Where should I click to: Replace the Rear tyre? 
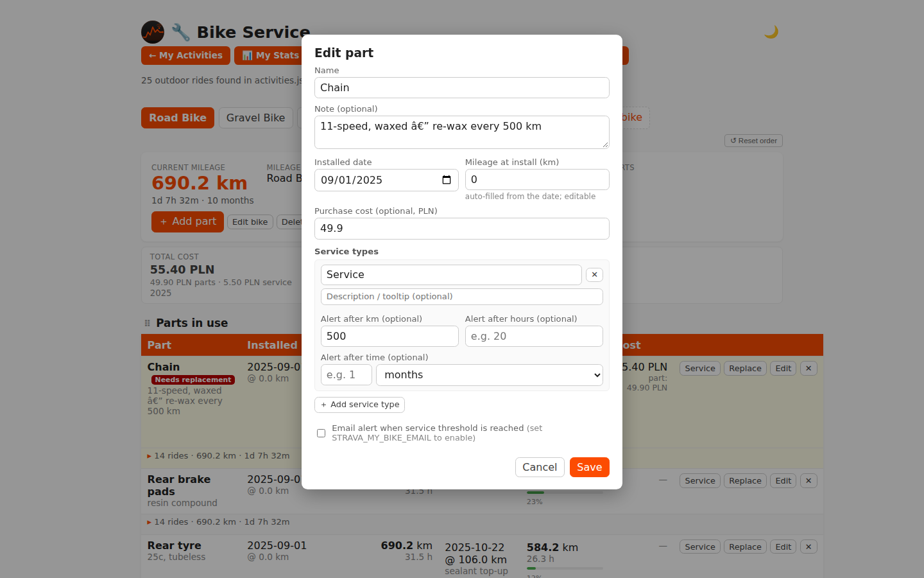coord(745,547)
